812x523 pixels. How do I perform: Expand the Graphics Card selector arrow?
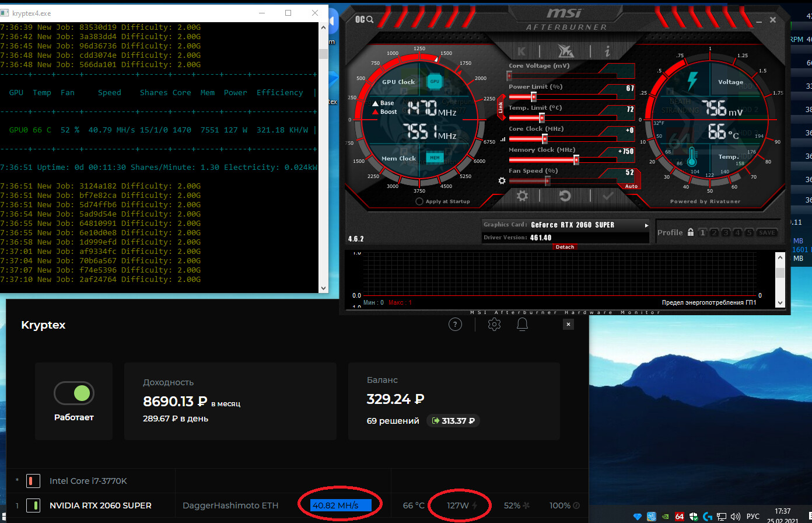(646, 225)
